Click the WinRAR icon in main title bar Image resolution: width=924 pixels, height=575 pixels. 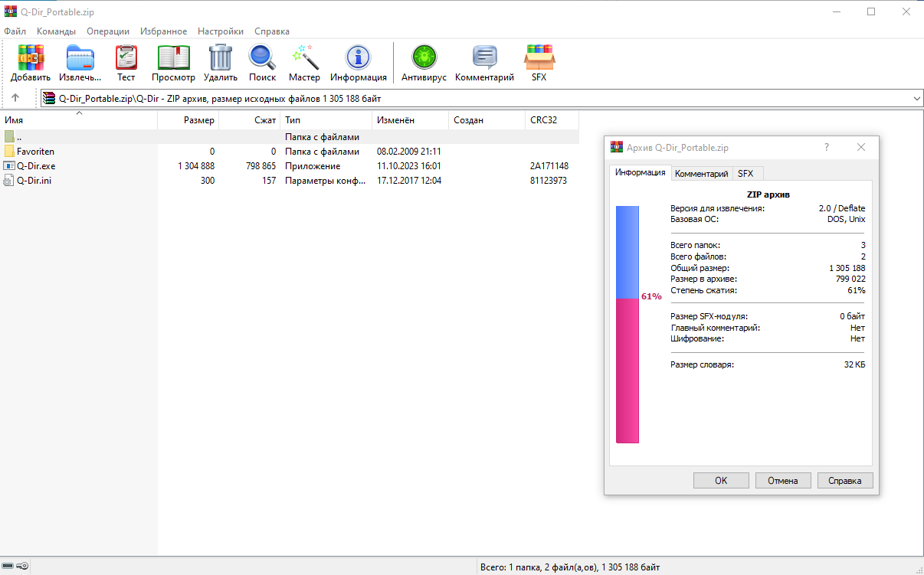click(x=11, y=12)
